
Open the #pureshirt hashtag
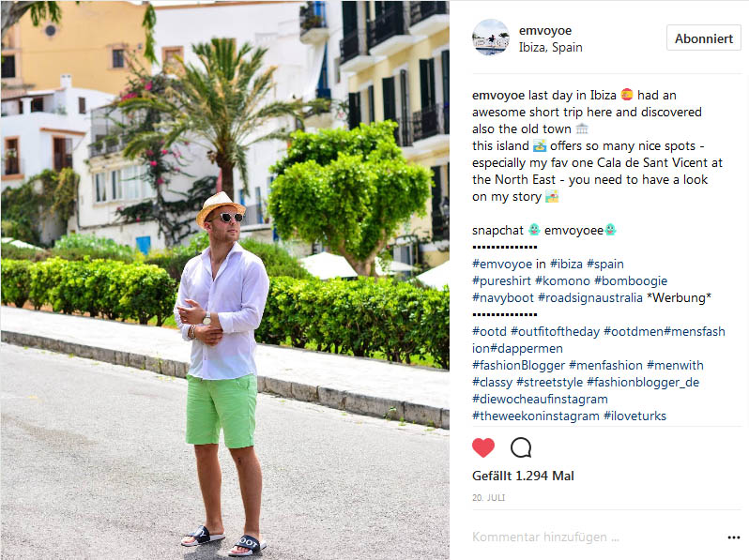point(501,280)
